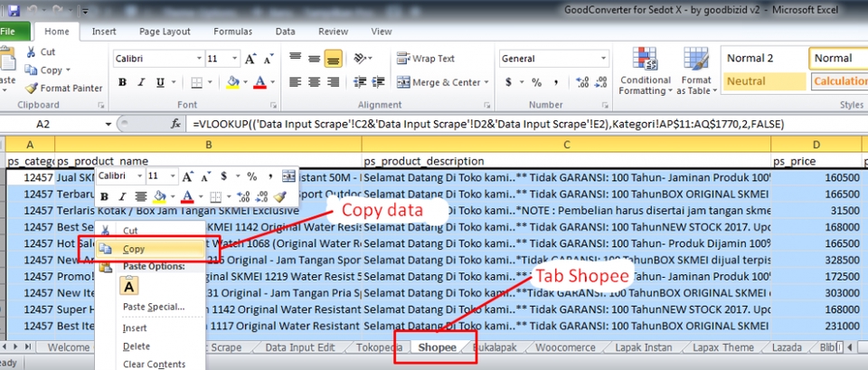This screenshot has width=868, height=370.
Task: Open the File tab
Action: [8, 32]
